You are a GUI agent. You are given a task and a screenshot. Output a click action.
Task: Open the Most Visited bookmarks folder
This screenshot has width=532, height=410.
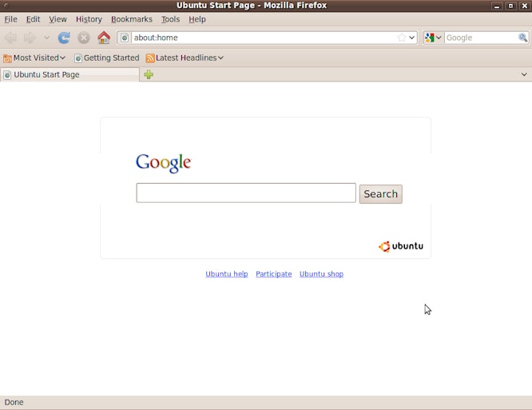[x=34, y=58]
